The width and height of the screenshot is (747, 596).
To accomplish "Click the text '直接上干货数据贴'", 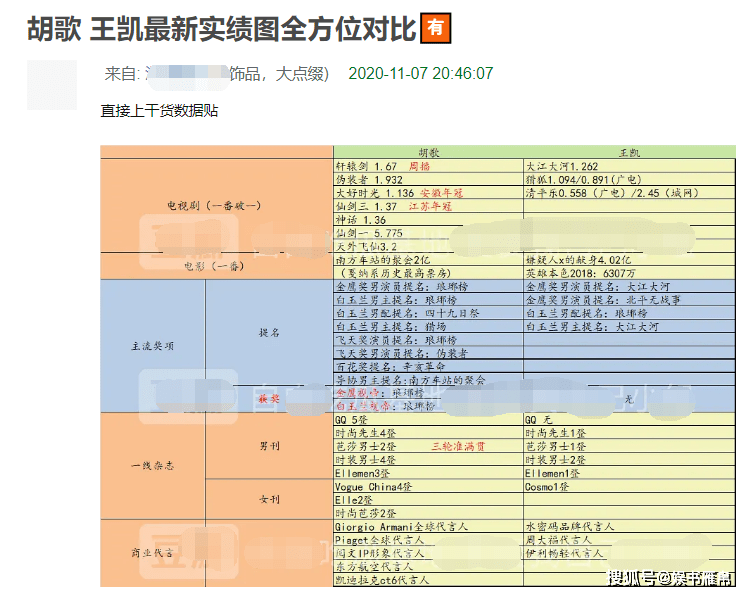I will coord(159,111).
